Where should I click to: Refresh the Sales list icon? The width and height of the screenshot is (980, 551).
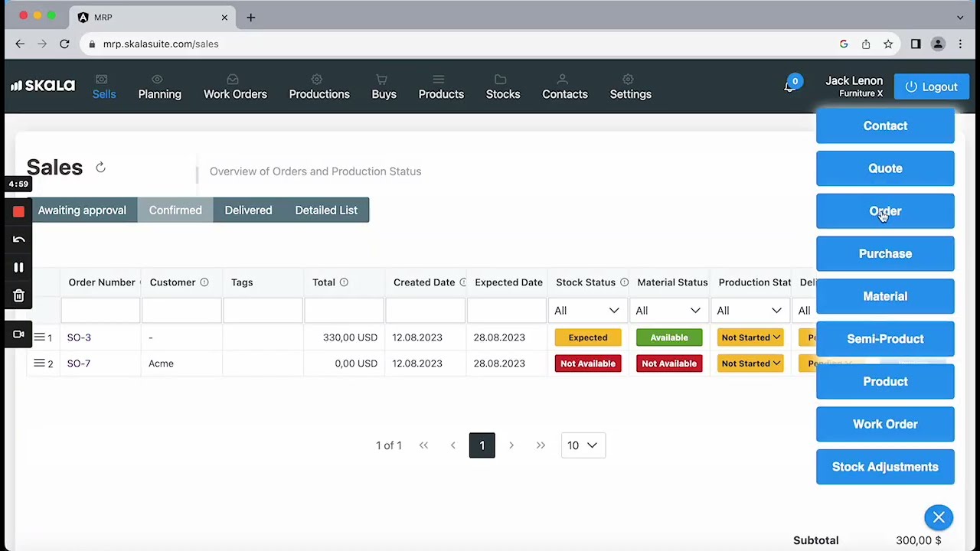pyautogui.click(x=100, y=168)
